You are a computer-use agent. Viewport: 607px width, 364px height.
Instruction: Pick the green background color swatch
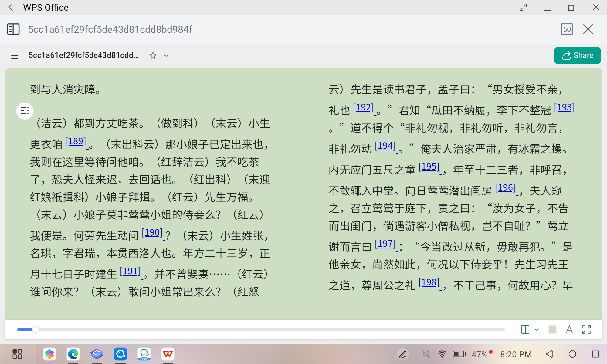(552, 329)
